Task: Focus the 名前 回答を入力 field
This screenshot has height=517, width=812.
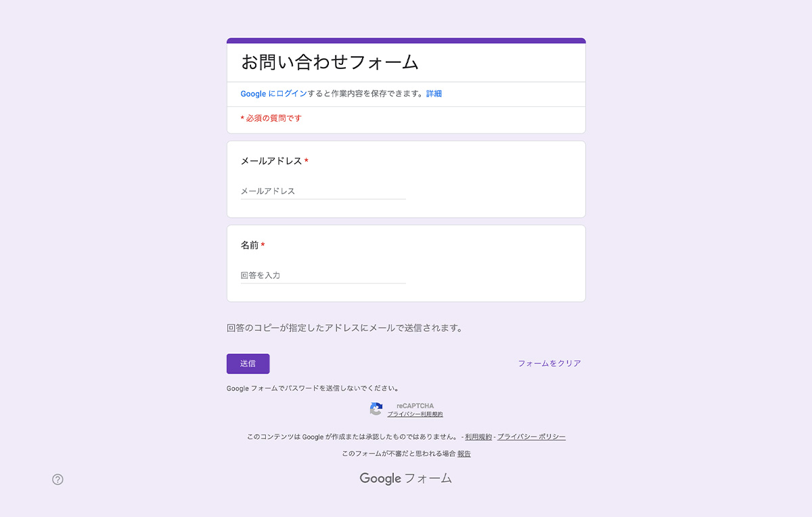Action: 323,275
